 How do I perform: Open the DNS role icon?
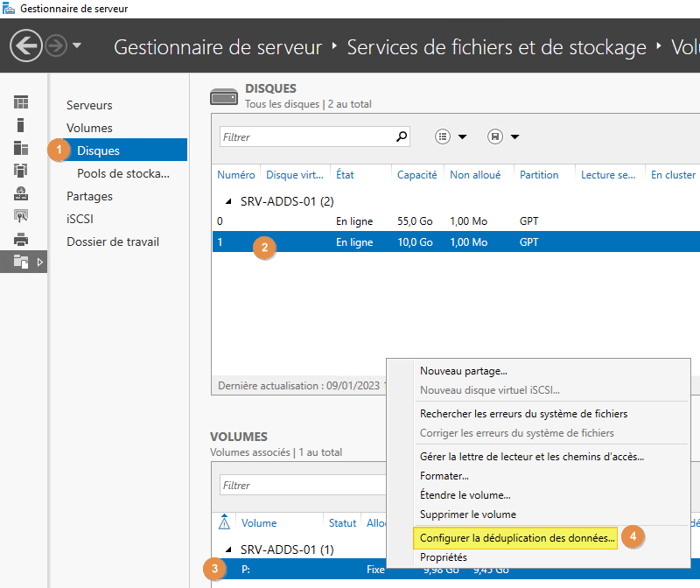(x=22, y=192)
